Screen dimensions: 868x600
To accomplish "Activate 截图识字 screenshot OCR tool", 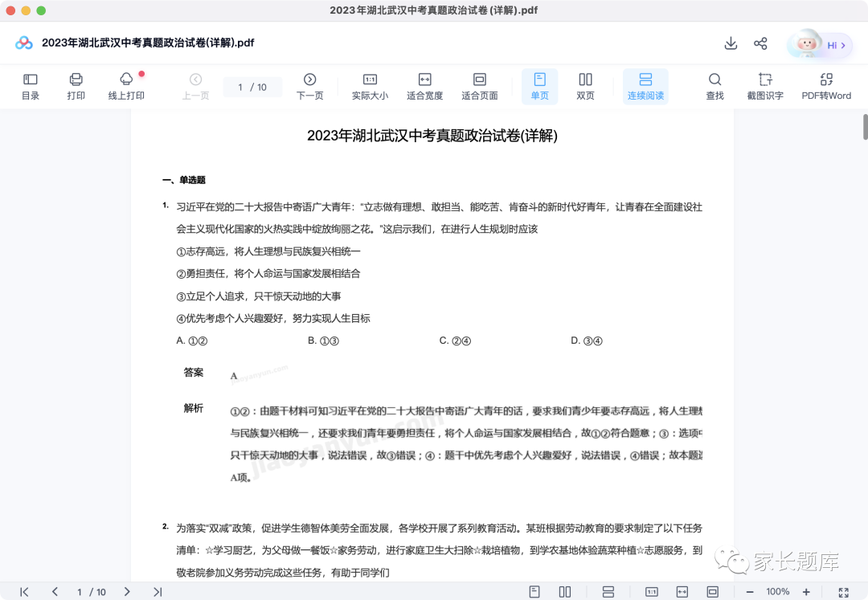I will (x=765, y=87).
